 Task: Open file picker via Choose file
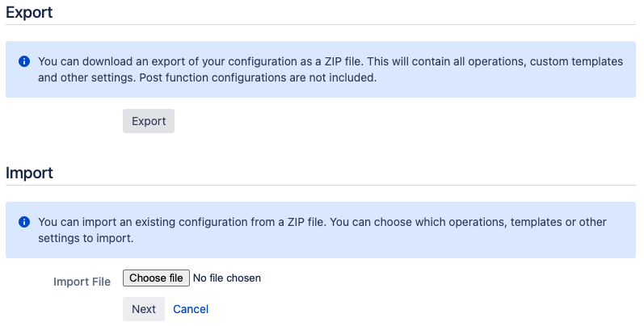tap(156, 278)
